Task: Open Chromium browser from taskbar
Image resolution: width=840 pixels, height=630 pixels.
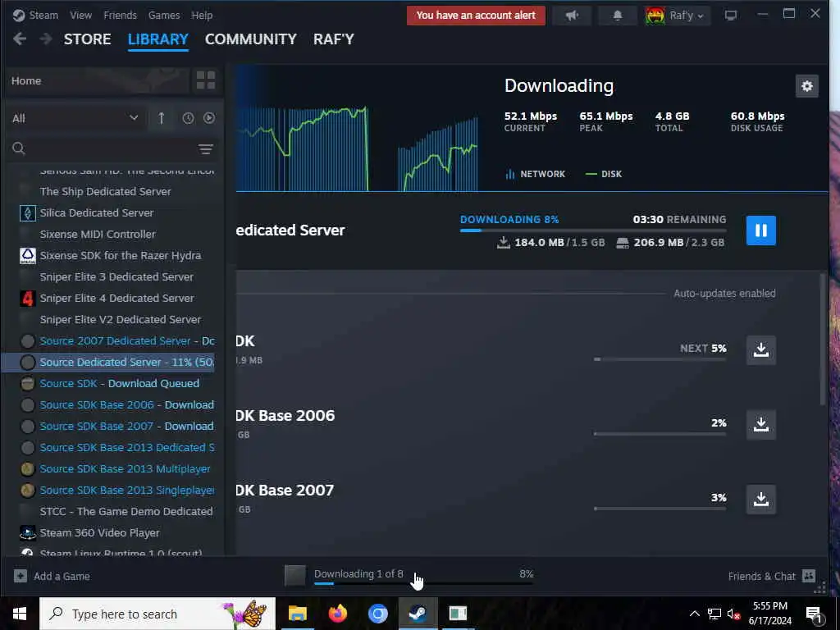Action: point(377,614)
